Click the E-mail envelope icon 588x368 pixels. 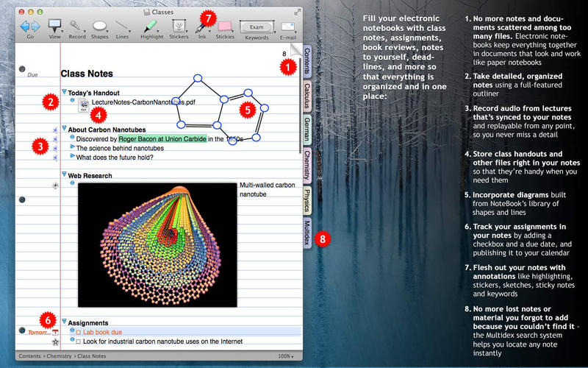288,27
